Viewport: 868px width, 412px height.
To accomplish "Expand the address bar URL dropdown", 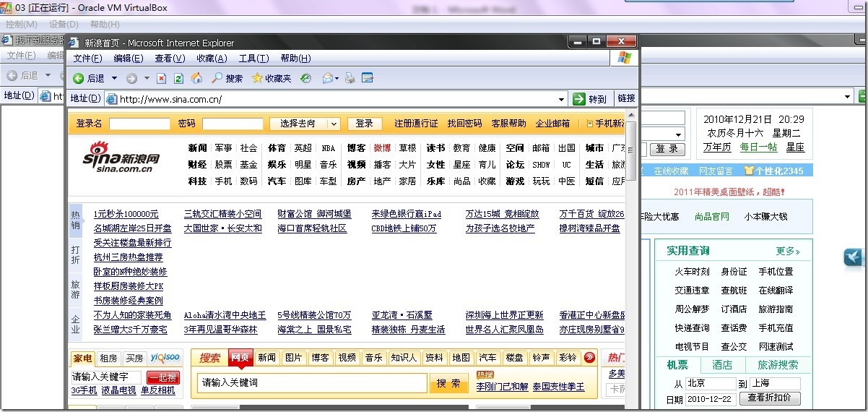I will (562, 99).
